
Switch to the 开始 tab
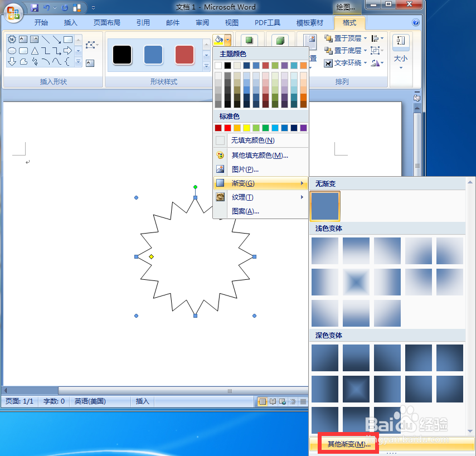[41, 22]
